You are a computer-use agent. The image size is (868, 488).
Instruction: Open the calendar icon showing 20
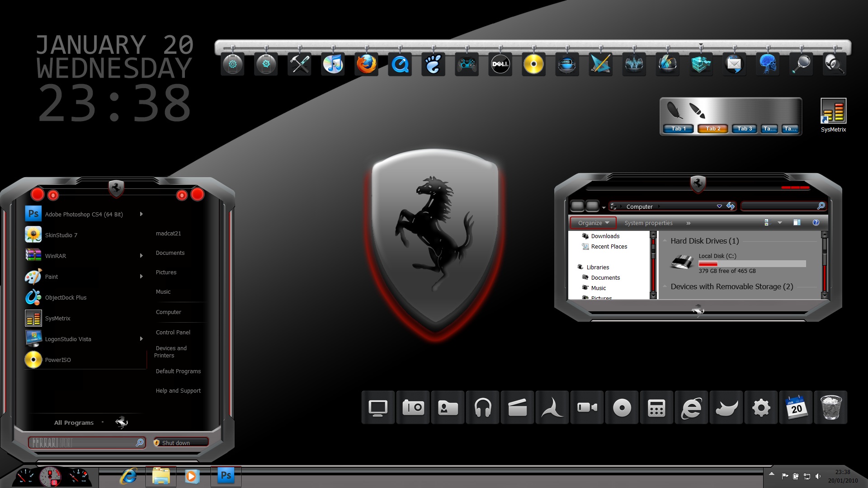pos(796,408)
